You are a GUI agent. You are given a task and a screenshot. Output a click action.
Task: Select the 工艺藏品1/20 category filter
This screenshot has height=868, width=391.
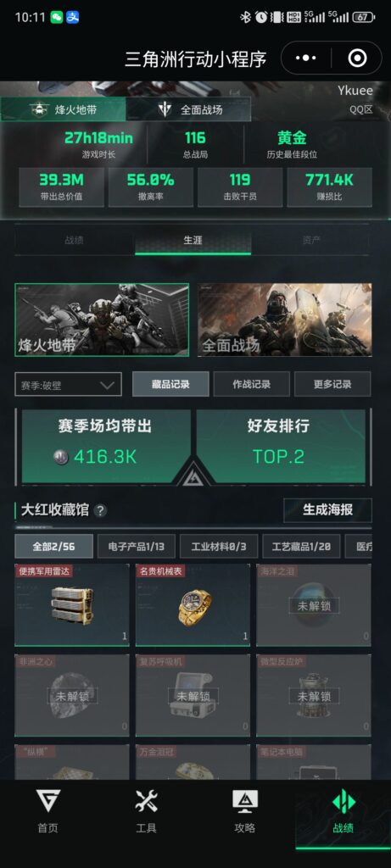(301, 547)
